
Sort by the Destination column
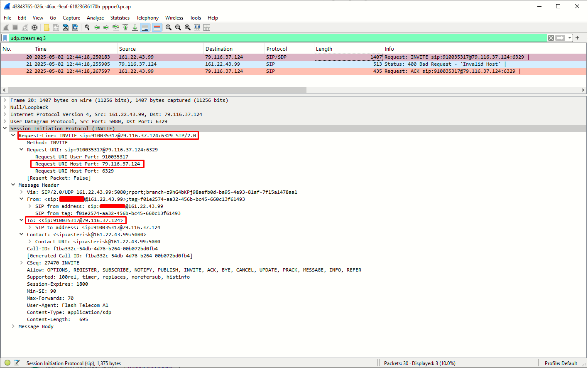(234, 49)
